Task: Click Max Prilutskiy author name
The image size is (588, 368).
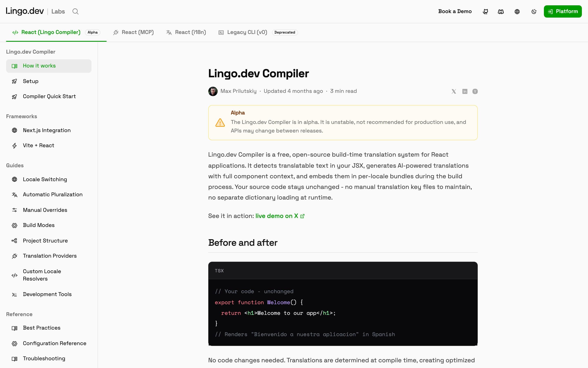Action: tap(238, 91)
